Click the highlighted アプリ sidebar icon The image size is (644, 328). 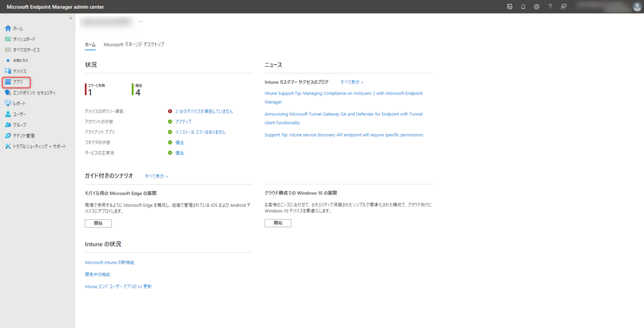tap(8, 82)
